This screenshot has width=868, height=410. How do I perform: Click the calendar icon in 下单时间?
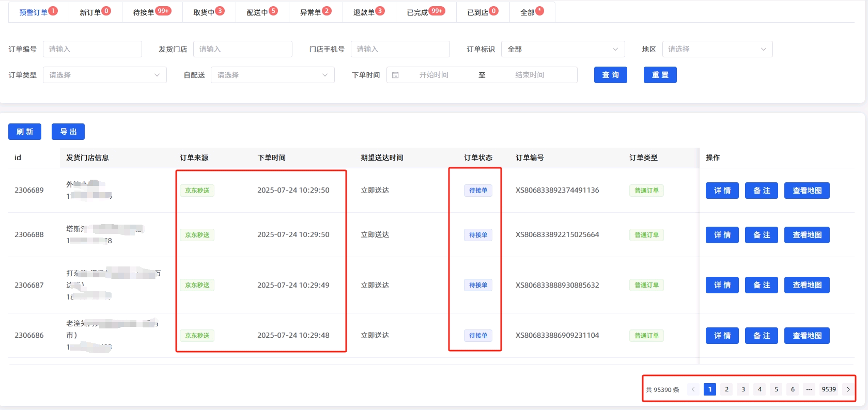[x=395, y=75]
